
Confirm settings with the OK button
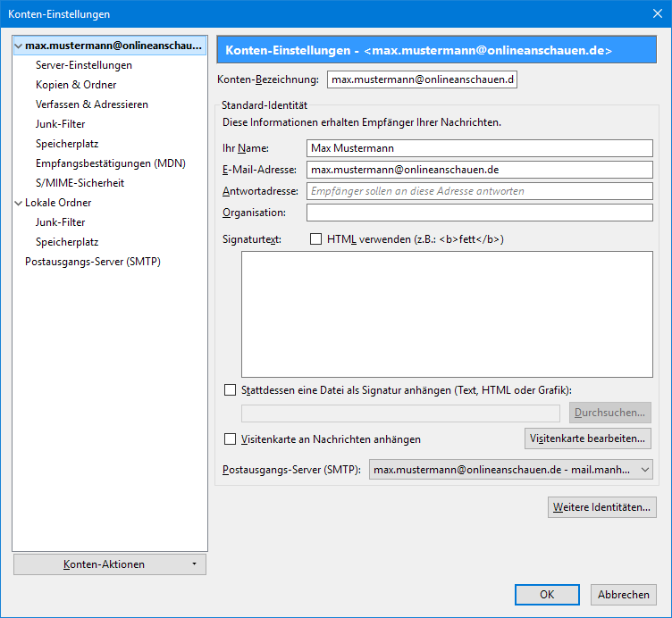click(547, 595)
